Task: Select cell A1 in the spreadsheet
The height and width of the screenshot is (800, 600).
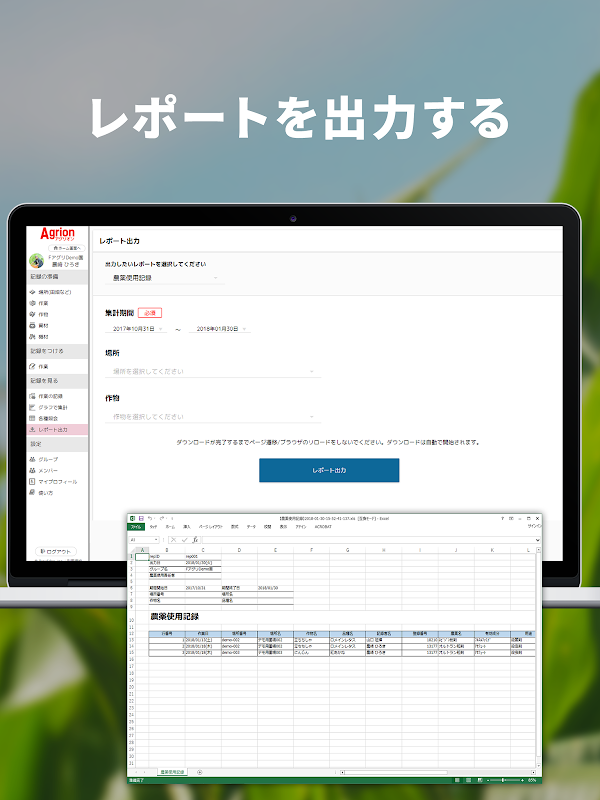Action: [x=142, y=557]
